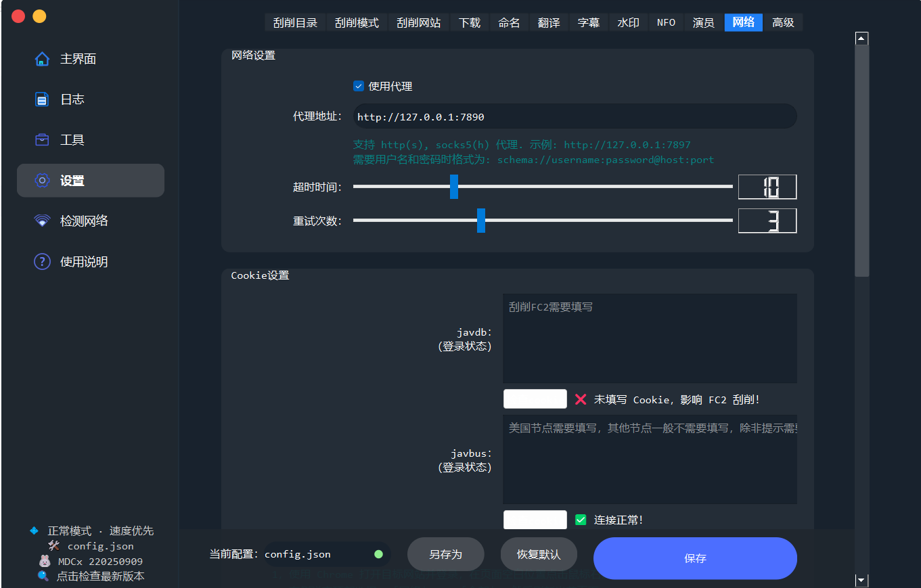
Task: Switch to the 高级 tab
Action: (x=783, y=22)
